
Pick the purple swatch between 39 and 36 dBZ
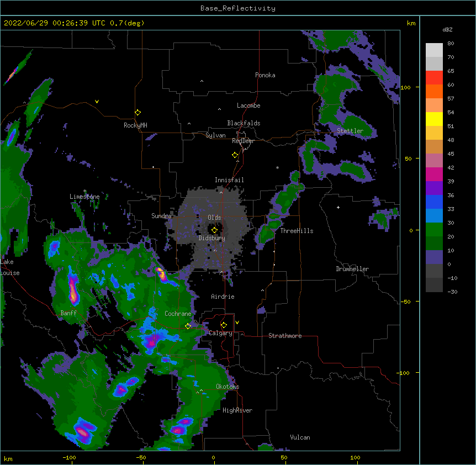(x=434, y=188)
